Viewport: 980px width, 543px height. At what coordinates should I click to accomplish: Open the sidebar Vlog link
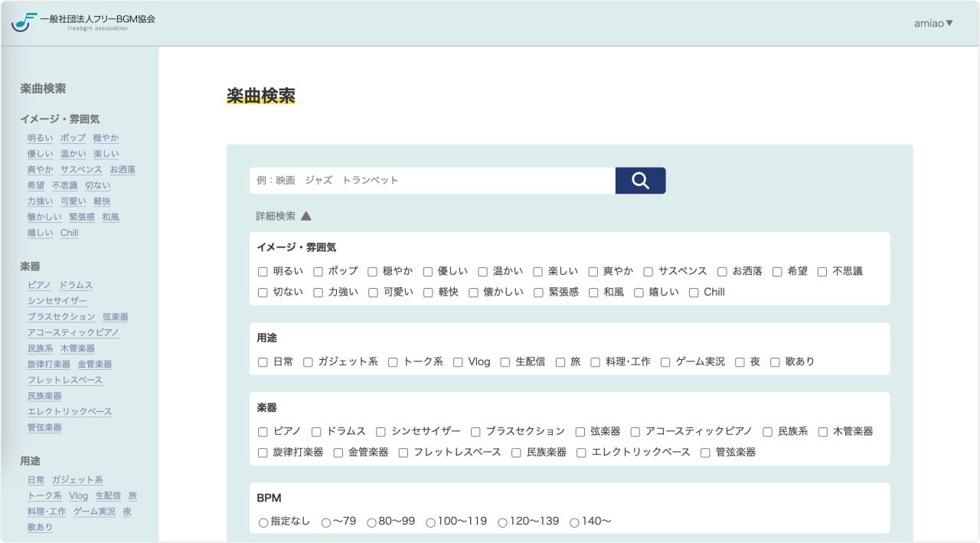78,496
